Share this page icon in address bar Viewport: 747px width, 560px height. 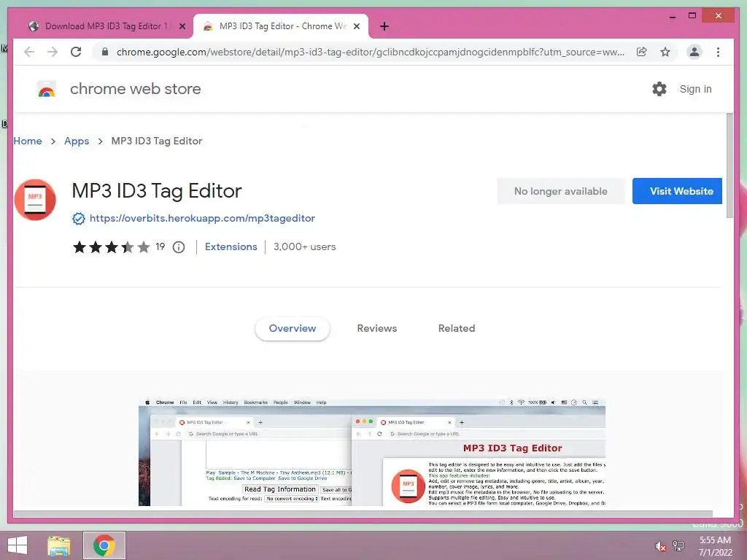pos(642,52)
